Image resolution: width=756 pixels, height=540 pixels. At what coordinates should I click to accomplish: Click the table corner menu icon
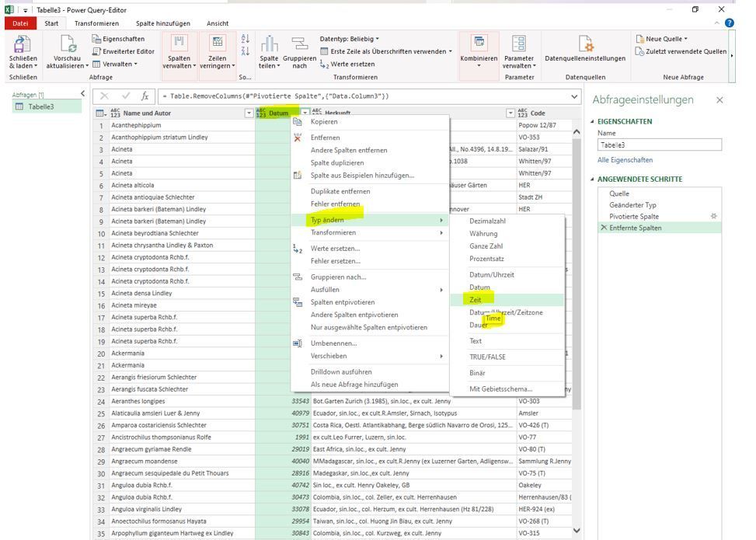101,113
